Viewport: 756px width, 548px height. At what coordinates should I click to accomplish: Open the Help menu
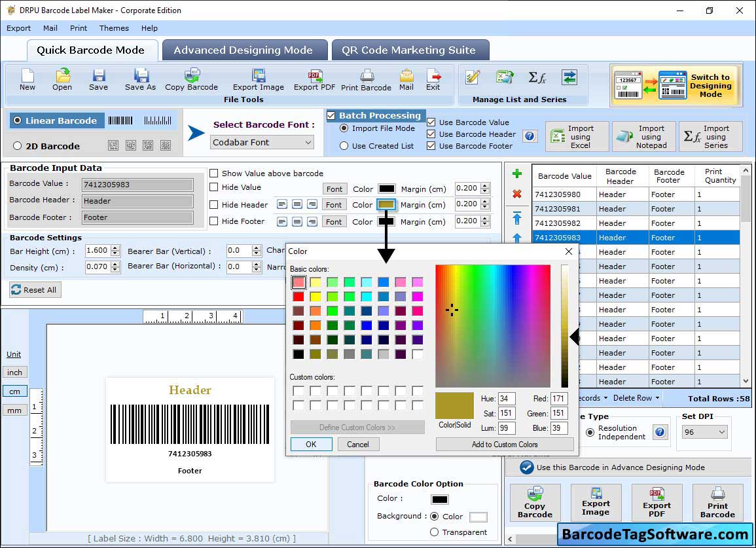pos(149,28)
